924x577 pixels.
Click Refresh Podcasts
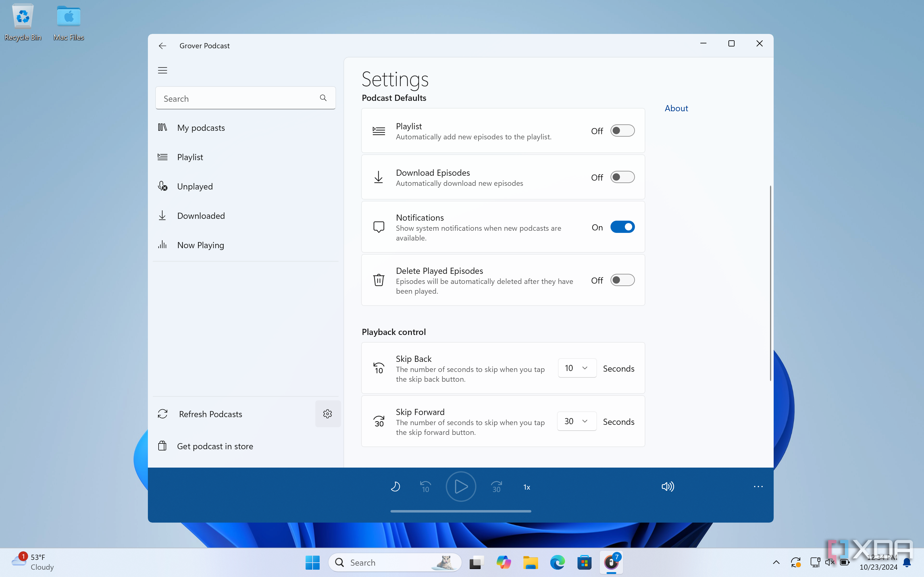tap(233, 414)
